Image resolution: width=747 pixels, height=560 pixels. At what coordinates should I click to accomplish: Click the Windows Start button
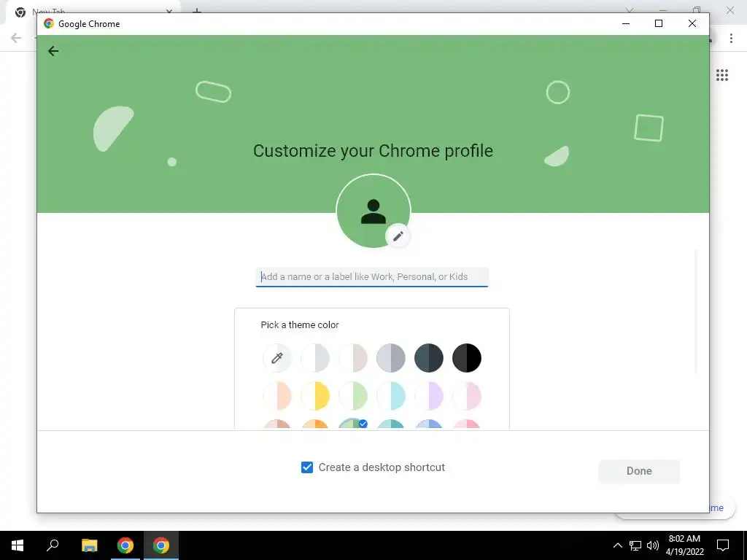pos(18,545)
